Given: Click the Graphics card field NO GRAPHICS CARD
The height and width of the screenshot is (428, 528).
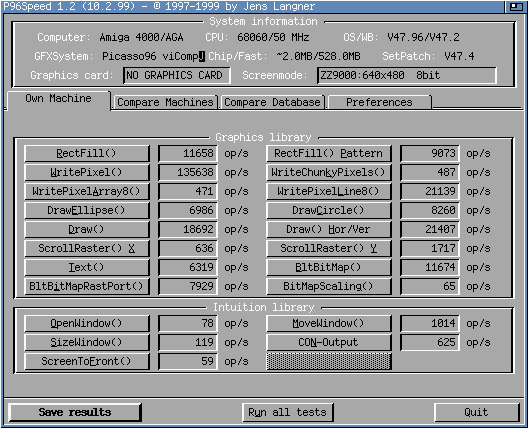Looking at the screenshot, I should 176,75.
